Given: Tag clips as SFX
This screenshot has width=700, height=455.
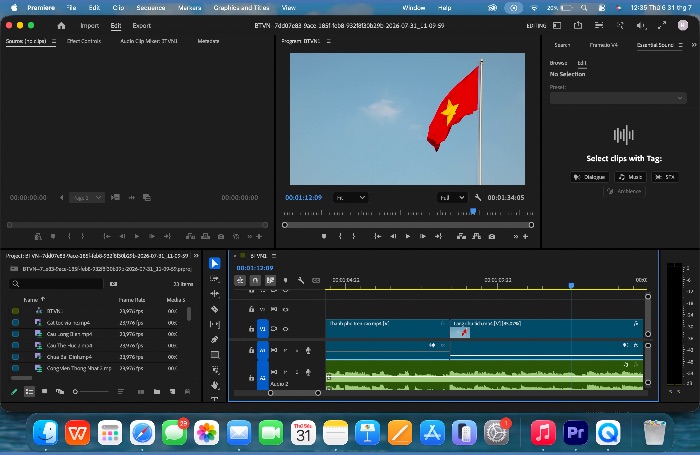Looking at the screenshot, I should tap(665, 177).
